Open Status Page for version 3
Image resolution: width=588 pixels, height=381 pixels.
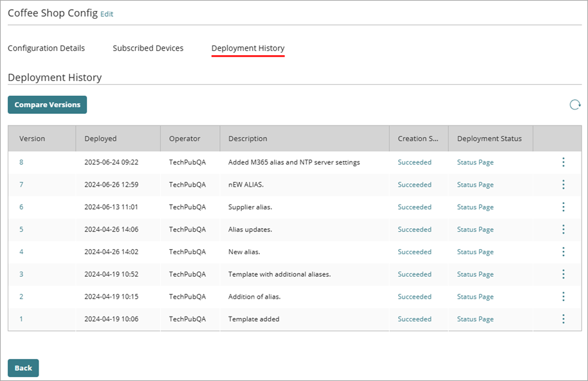point(475,275)
